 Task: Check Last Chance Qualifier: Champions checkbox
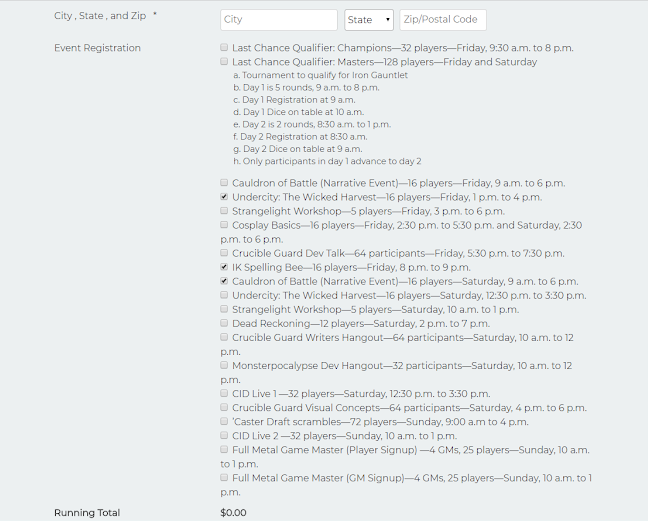[224, 48]
